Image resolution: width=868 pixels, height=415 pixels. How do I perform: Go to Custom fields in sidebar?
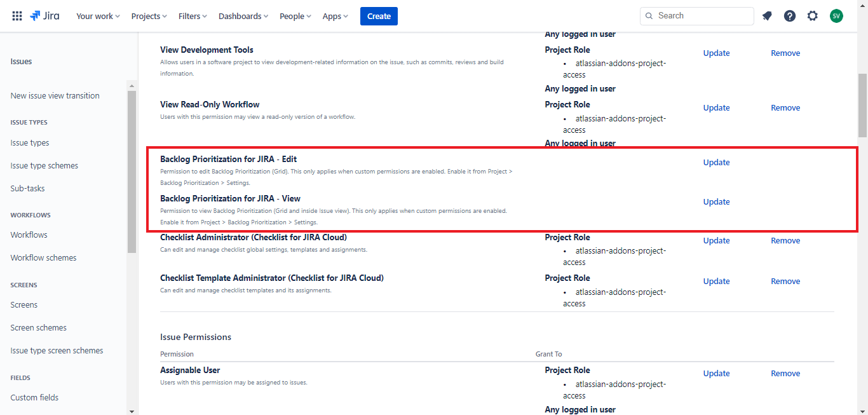(34, 397)
